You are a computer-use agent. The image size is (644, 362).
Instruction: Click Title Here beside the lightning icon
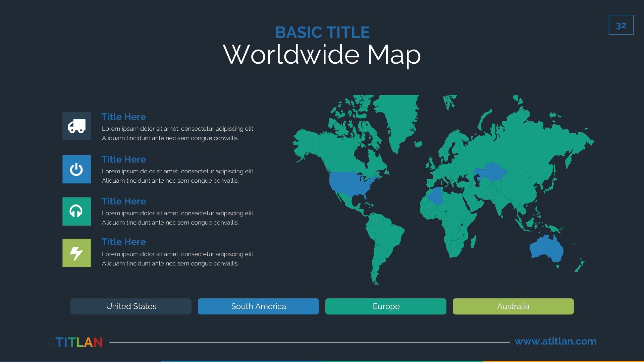[124, 242]
